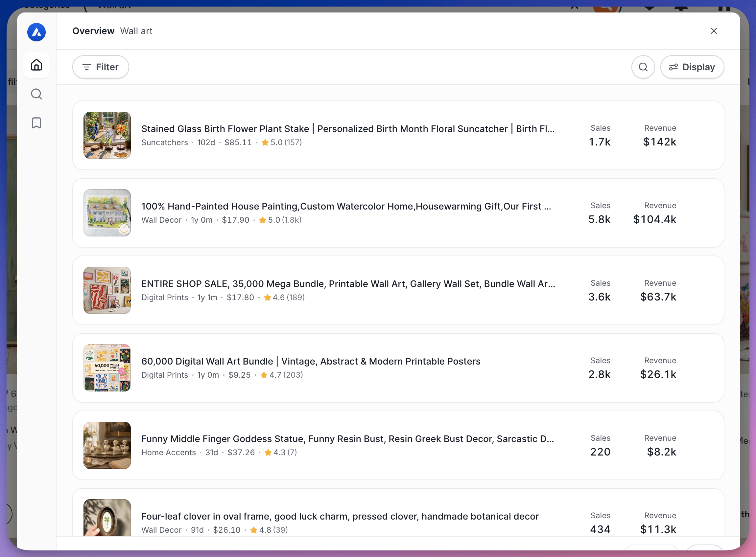This screenshot has height=557, width=756.
Task: Select the Overview tab label
Action: [x=93, y=31]
